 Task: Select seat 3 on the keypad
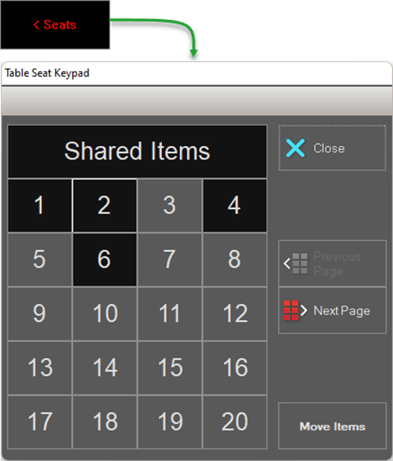coord(169,205)
